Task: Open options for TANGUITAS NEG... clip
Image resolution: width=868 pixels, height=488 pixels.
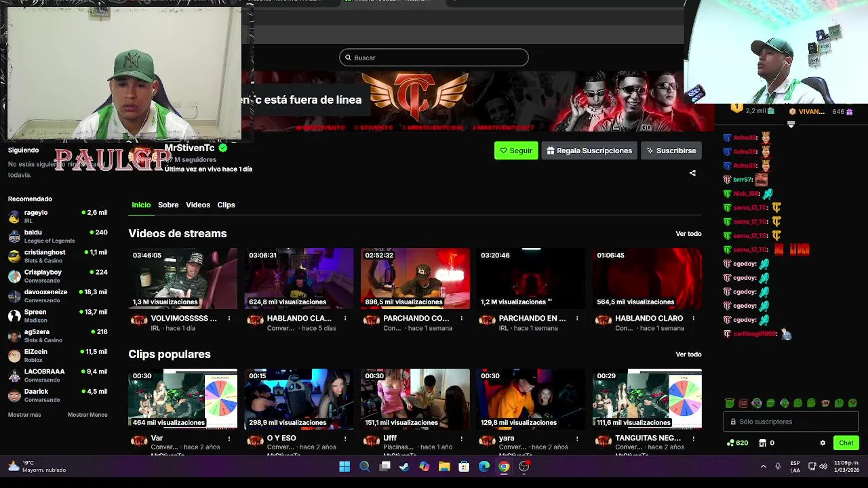Action: pyautogui.click(x=693, y=439)
